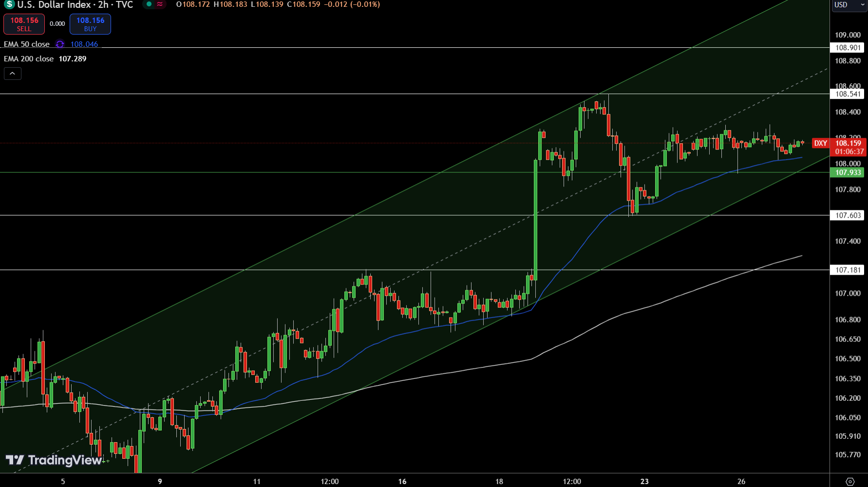
Task: Click the blue BUY 108.156 button
Action: pyautogui.click(x=90, y=24)
